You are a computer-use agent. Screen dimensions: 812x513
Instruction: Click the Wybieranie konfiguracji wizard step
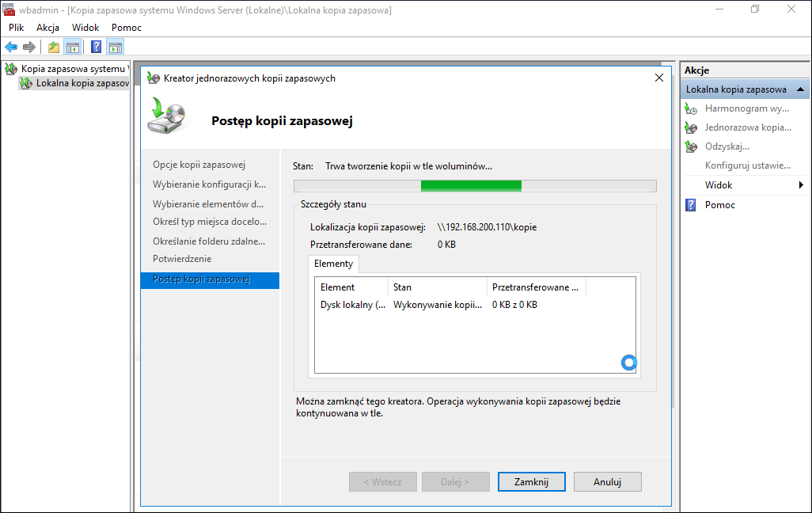[209, 184]
